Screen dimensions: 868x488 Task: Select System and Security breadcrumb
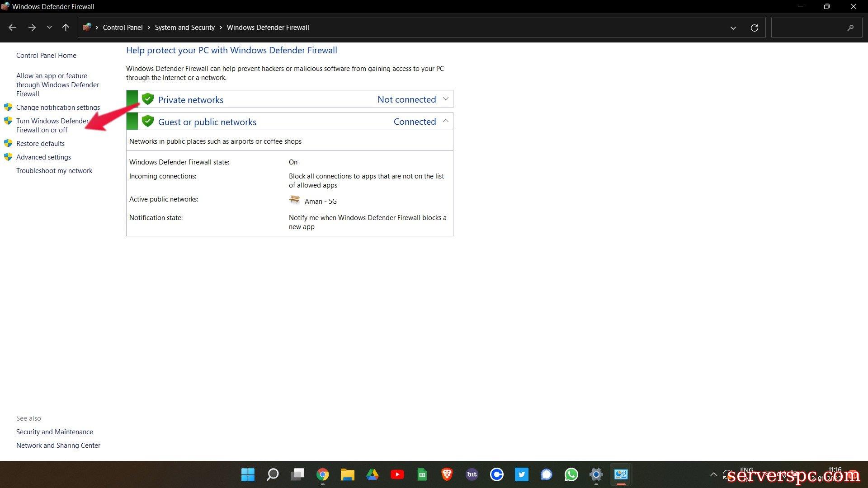(x=184, y=28)
